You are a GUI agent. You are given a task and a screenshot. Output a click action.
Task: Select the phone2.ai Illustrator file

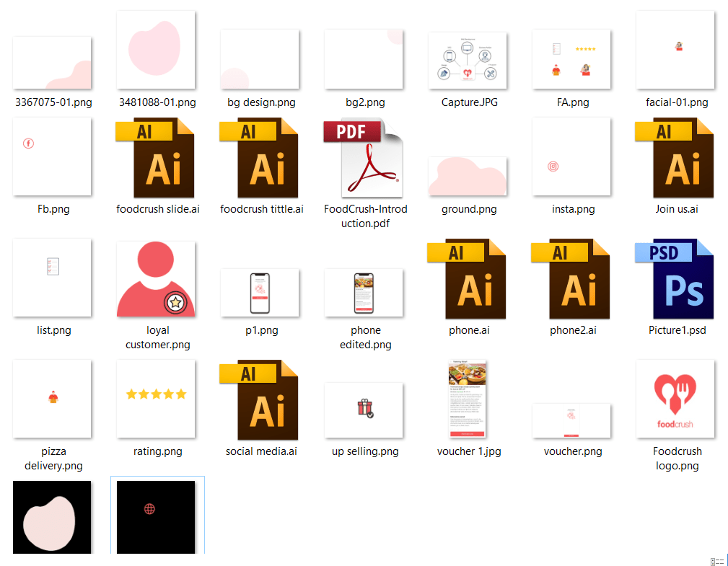[571, 278]
